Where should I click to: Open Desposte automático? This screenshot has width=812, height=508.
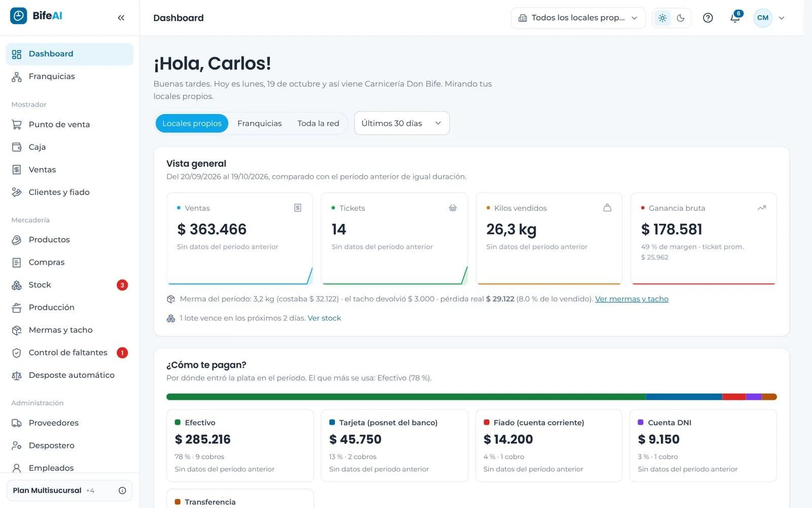70,375
